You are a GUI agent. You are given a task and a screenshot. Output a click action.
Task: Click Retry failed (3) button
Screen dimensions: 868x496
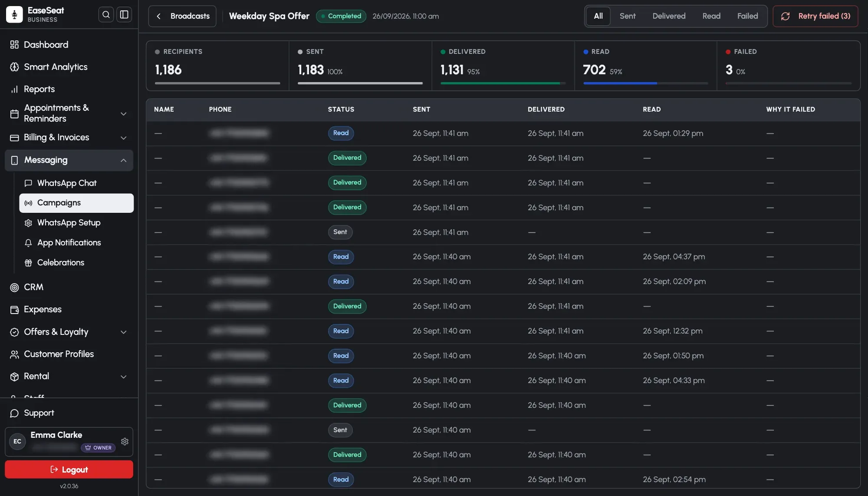[815, 16]
